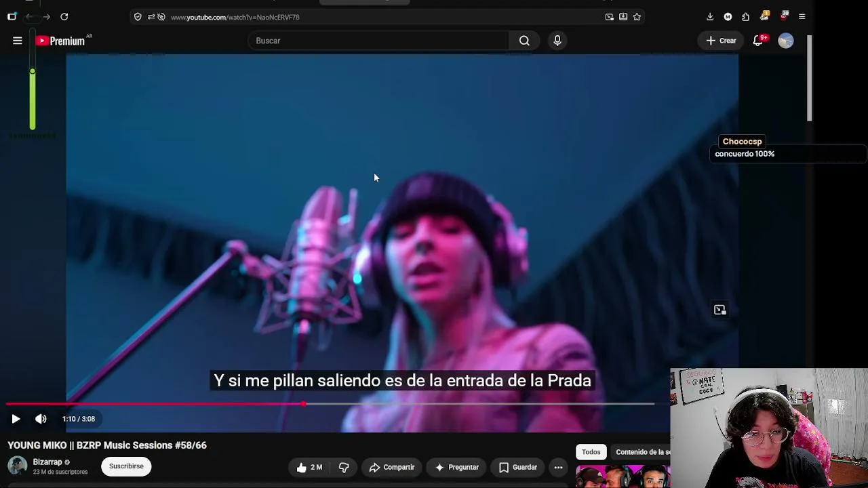This screenshot has width=868, height=488.
Task: Open the YouTube guide hamburger menu
Action: click(x=18, y=41)
